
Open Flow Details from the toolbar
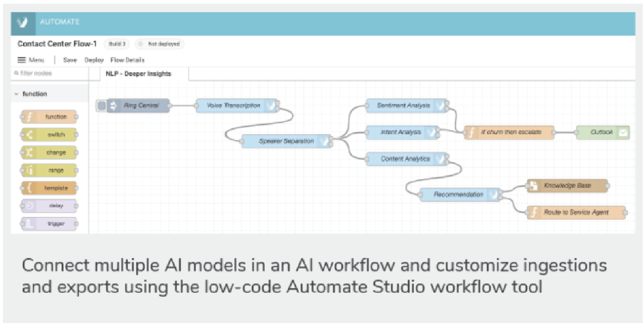[128, 60]
